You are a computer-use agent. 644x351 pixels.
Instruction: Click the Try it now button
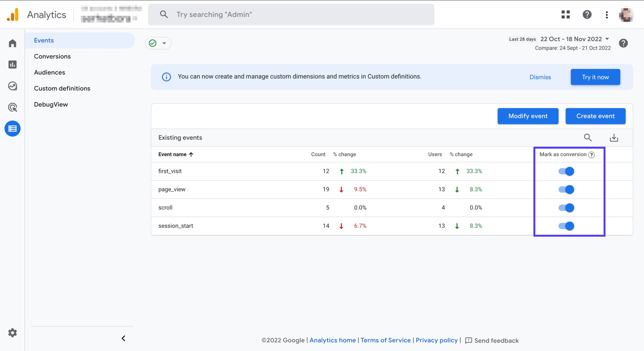point(596,77)
